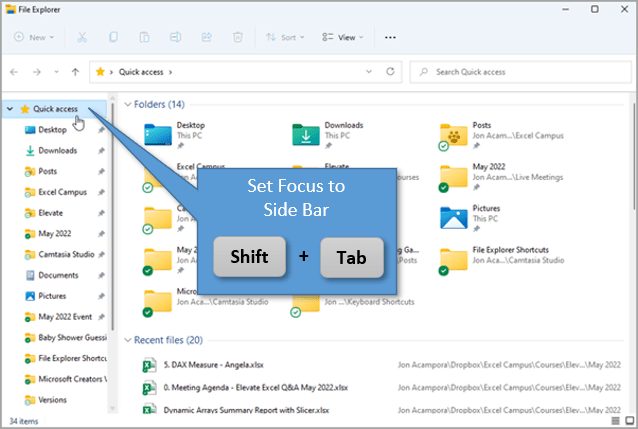Collapse the Recent files (20) section
638x429 pixels.
128,340
